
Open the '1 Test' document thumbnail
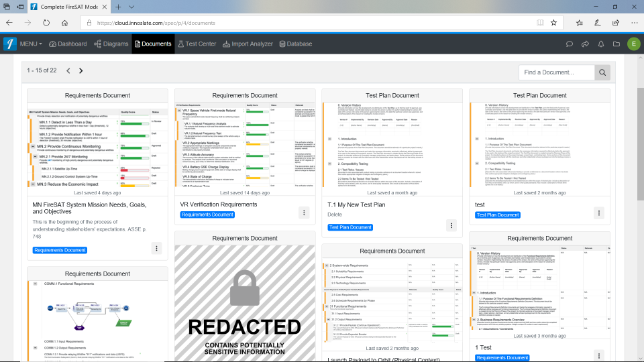pyautogui.click(x=539, y=292)
